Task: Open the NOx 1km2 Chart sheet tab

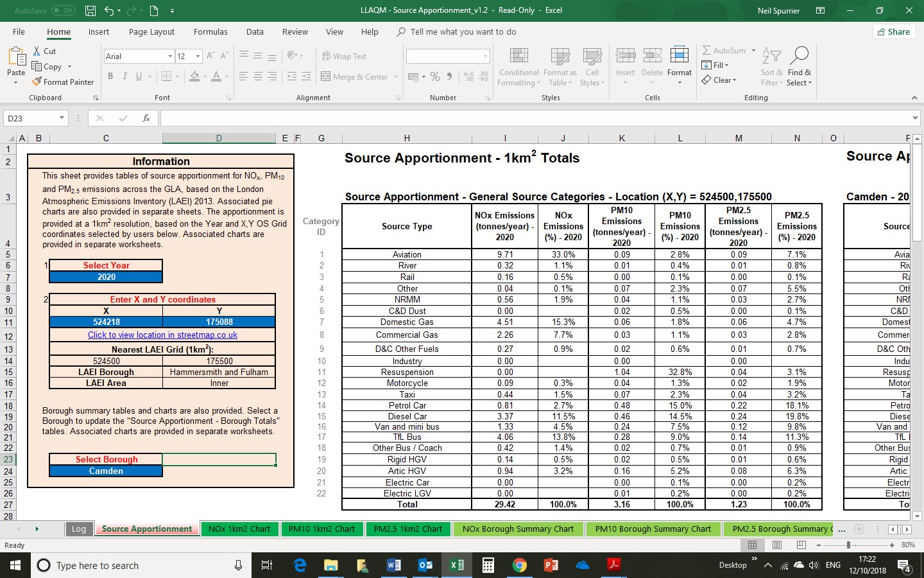Action: (239, 529)
